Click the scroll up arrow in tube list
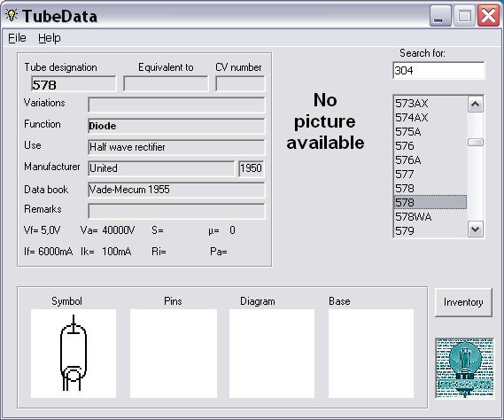The width and height of the screenshot is (504, 420). [x=476, y=105]
